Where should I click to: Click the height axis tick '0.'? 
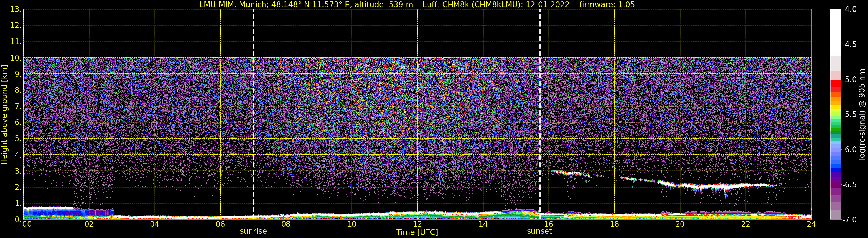coord(18,220)
